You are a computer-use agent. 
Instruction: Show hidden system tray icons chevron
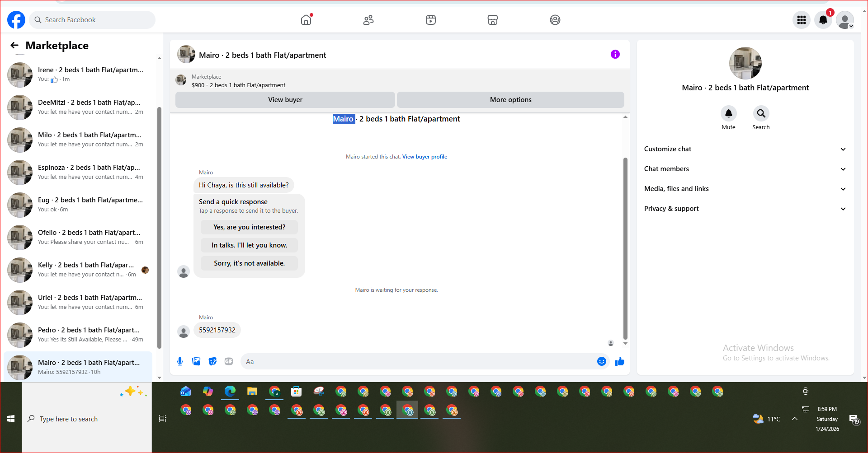[x=795, y=419]
